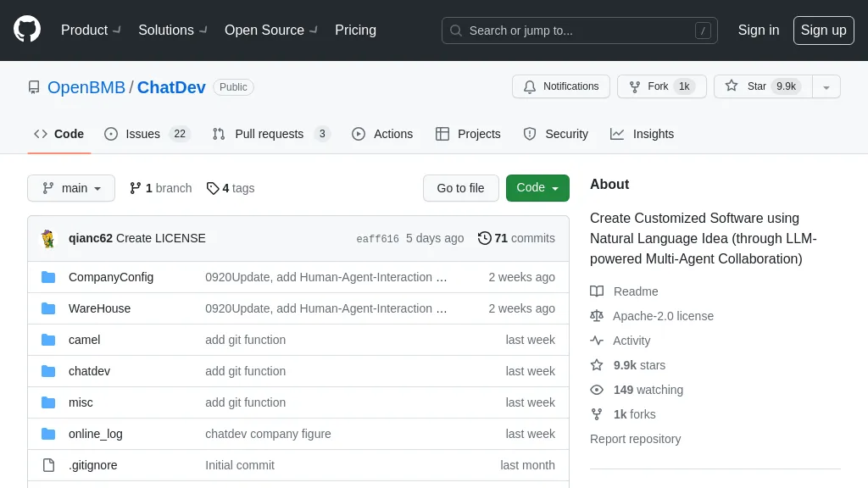Click the branch icon beside 1 branch
The width and height of the screenshot is (868, 488).
pyautogui.click(x=135, y=188)
